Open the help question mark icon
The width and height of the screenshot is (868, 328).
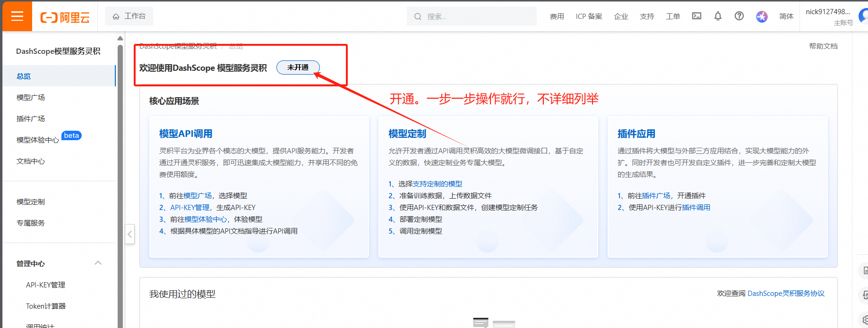coord(739,16)
